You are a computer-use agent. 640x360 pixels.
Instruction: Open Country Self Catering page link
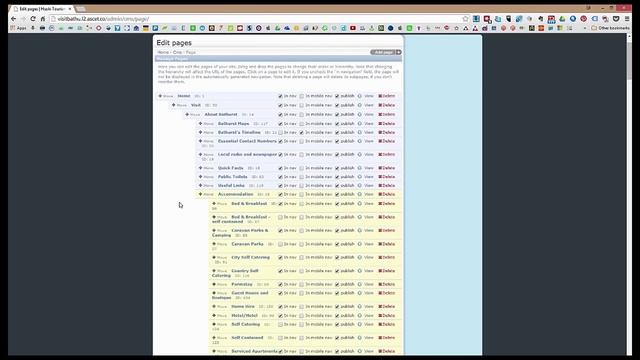235,273
